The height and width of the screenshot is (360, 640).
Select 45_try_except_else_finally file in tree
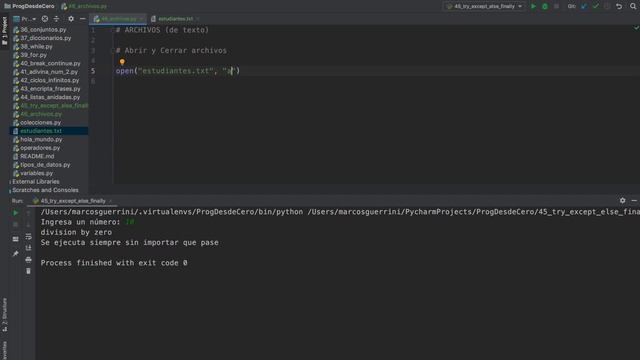[50, 106]
